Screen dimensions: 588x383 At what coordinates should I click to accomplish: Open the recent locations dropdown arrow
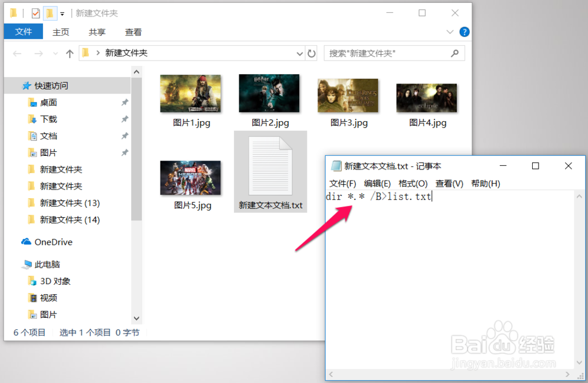(x=55, y=54)
